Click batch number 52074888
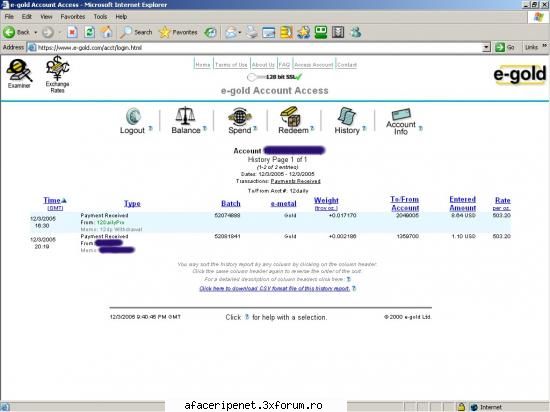The height and width of the screenshot is (412, 550). click(x=227, y=215)
